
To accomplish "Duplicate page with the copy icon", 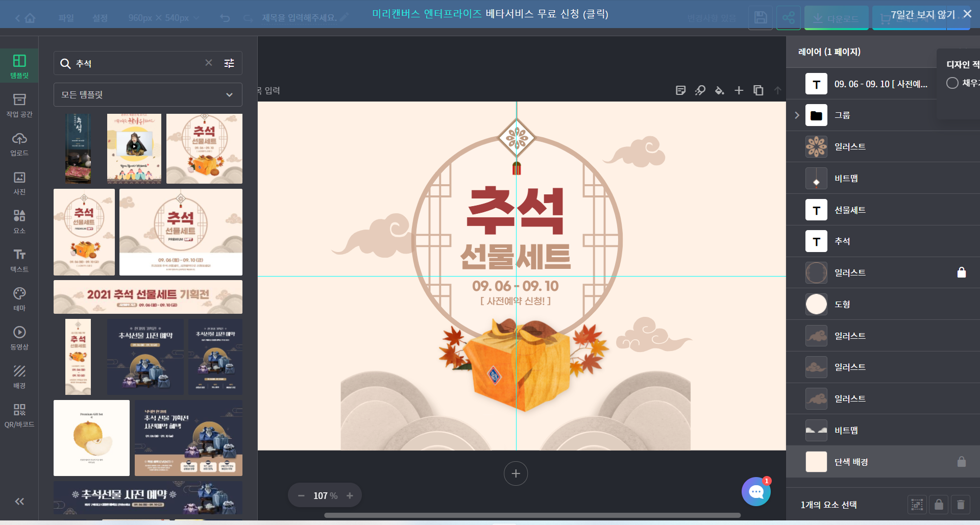I will coord(758,90).
